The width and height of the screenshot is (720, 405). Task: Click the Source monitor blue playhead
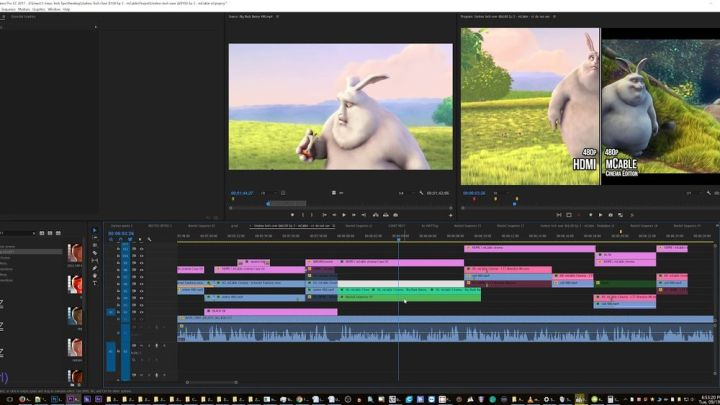(x=268, y=203)
